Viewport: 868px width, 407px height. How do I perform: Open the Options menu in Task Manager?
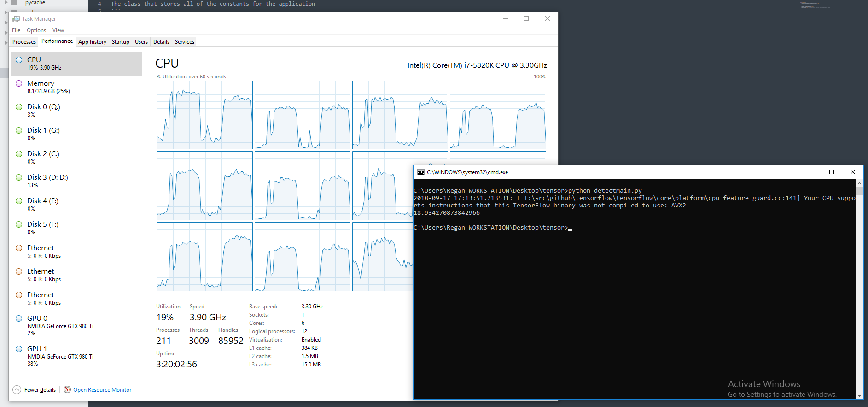click(36, 30)
